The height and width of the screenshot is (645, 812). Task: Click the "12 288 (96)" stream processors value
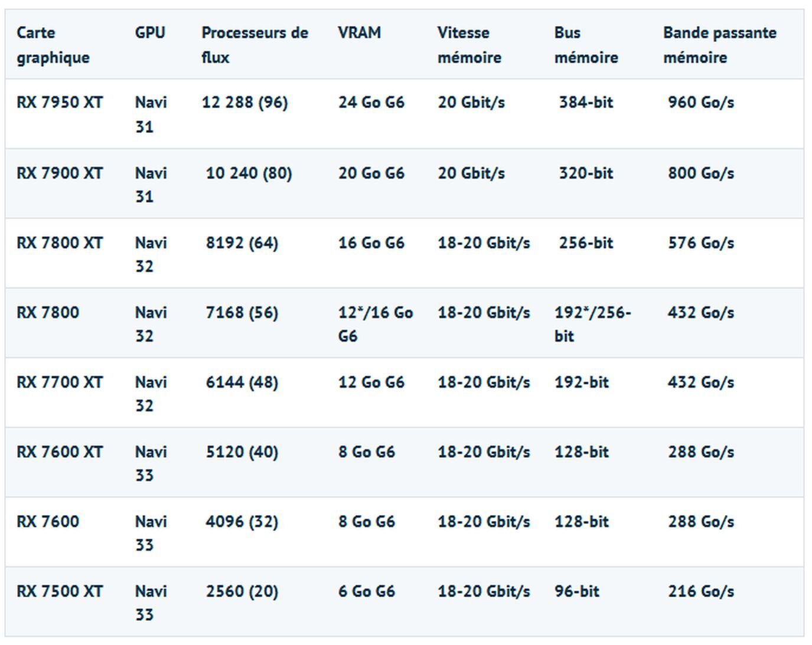click(244, 103)
